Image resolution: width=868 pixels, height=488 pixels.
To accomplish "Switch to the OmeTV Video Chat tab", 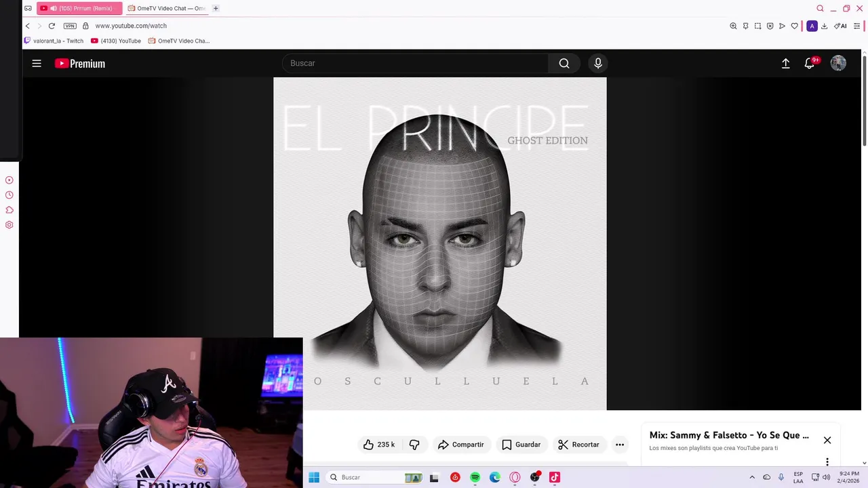I will coord(166,8).
